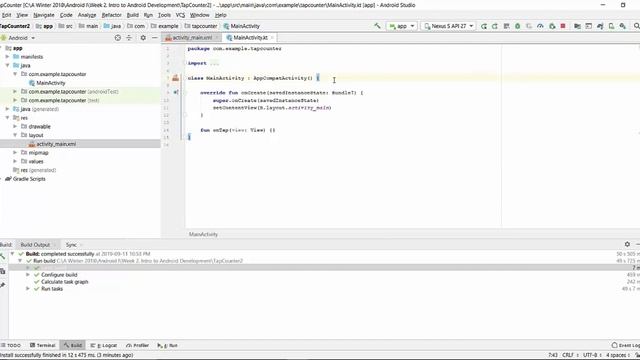
Task: Expand com.example.tapcounter (androidTest) package
Action: (x=15, y=91)
